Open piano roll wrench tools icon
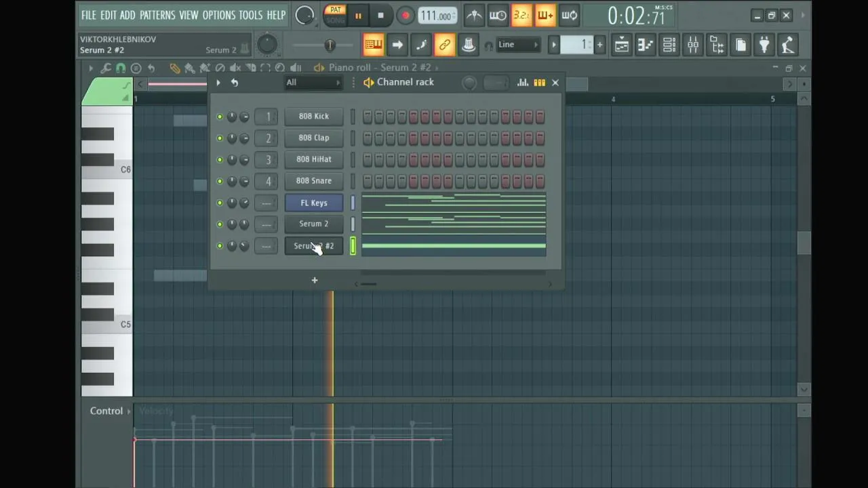Image resolution: width=868 pixels, height=488 pixels. pyautogui.click(x=106, y=68)
